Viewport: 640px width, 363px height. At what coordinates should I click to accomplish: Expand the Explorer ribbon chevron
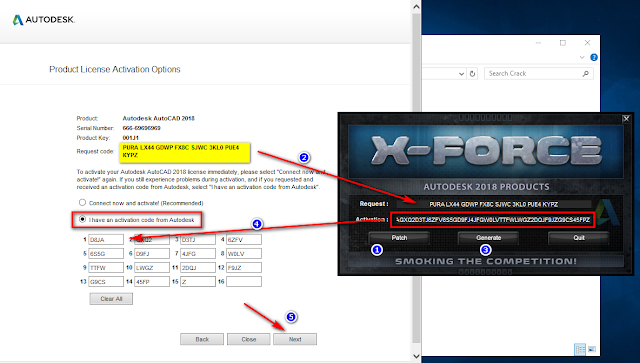pos(582,58)
